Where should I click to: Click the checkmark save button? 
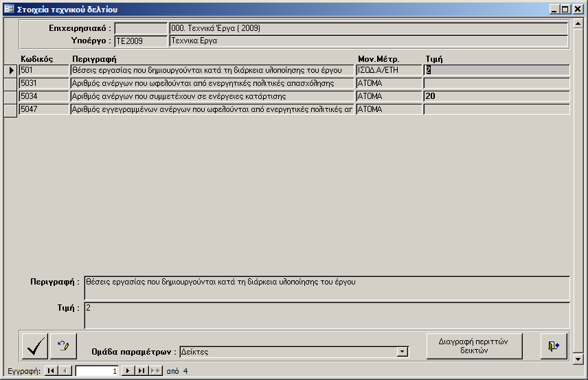pos(35,346)
